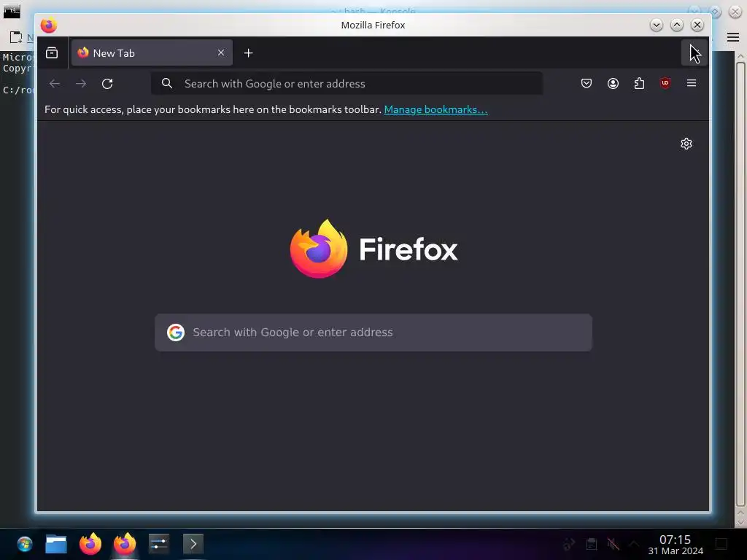Switch to Konsole terminal in taskbar
This screenshot has width=747, height=560.
point(193,544)
